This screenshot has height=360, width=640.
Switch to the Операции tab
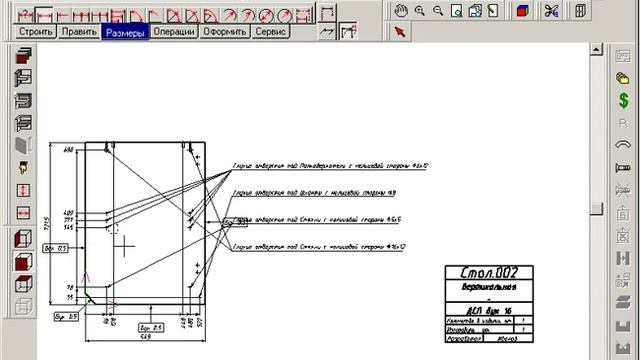point(174,32)
